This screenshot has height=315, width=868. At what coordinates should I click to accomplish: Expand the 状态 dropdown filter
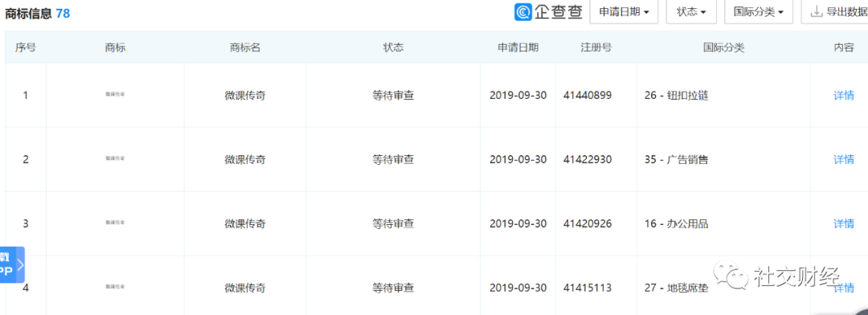[691, 11]
